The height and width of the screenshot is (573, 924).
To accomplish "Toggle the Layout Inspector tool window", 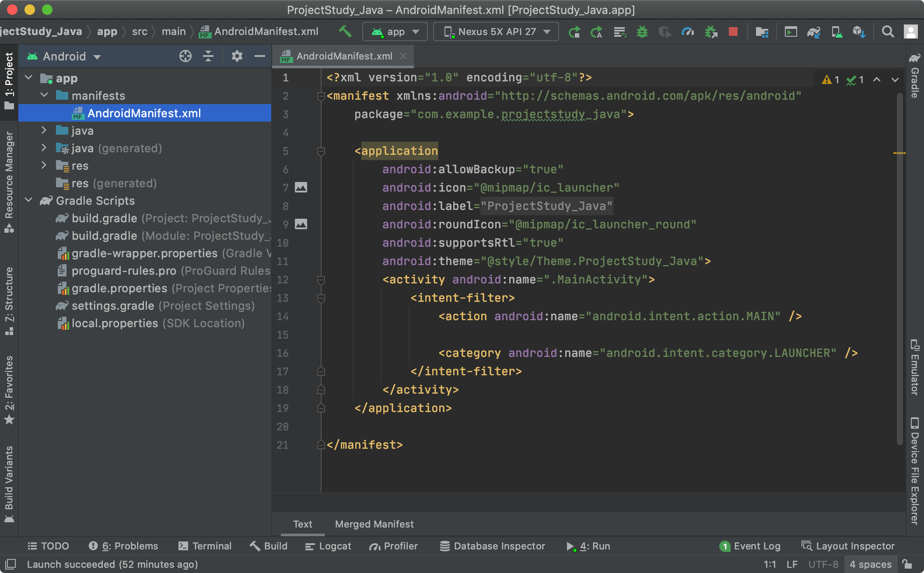I will (x=847, y=546).
